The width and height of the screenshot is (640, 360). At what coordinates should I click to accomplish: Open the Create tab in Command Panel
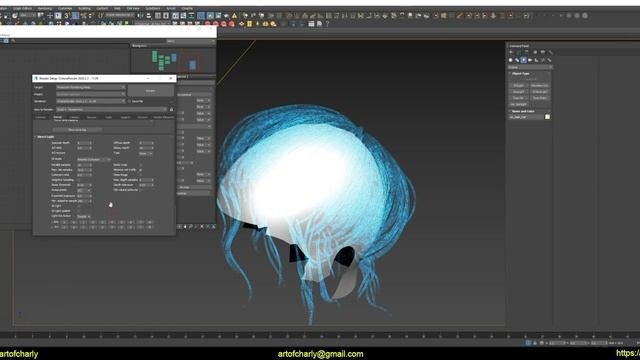pos(511,52)
